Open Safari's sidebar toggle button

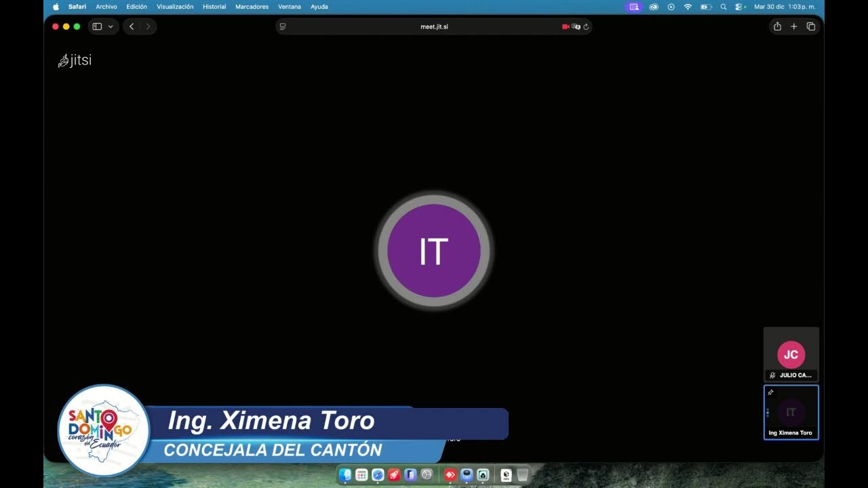(97, 26)
